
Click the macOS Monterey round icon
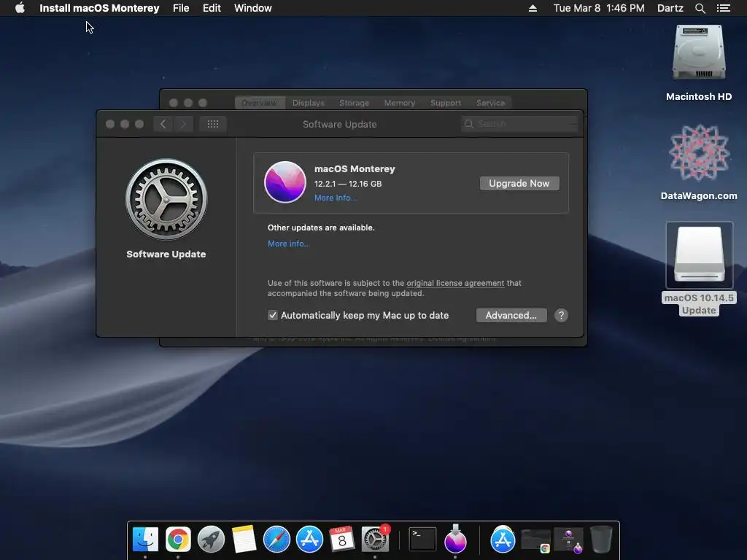(x=285, y=182)
